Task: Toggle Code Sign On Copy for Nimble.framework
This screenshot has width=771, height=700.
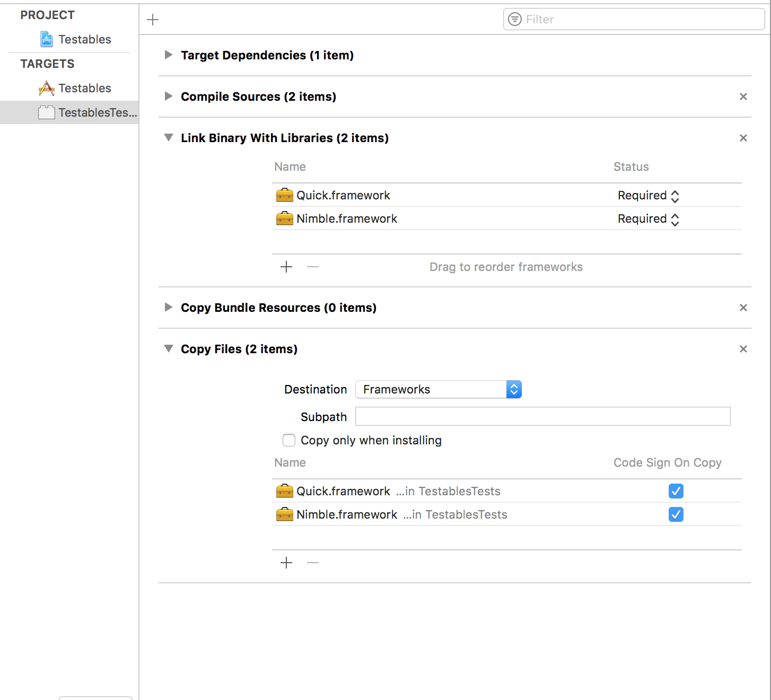Action: tap(676, 514)
